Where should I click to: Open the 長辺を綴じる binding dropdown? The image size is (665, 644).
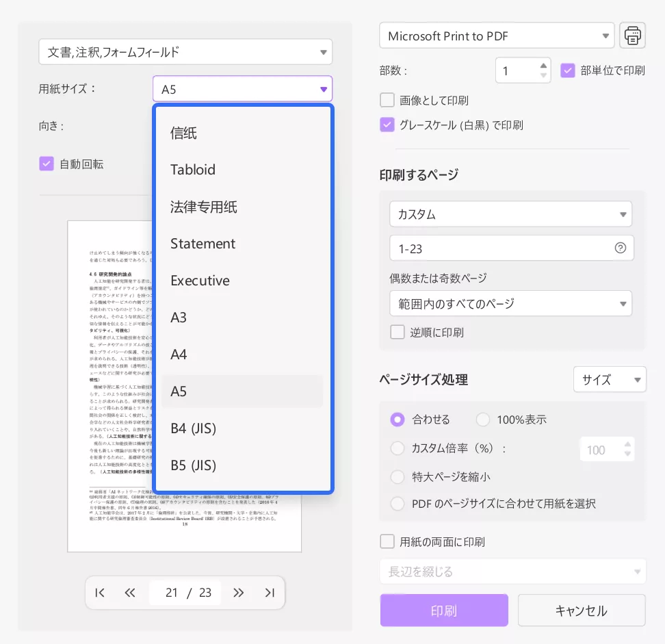click(512, 571)
